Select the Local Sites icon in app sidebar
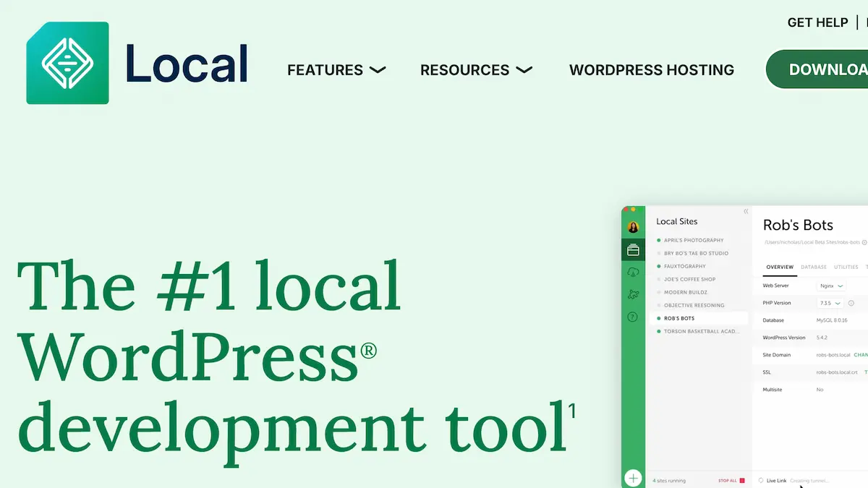Viewport: 868px width, 488px height. [634, 250]
